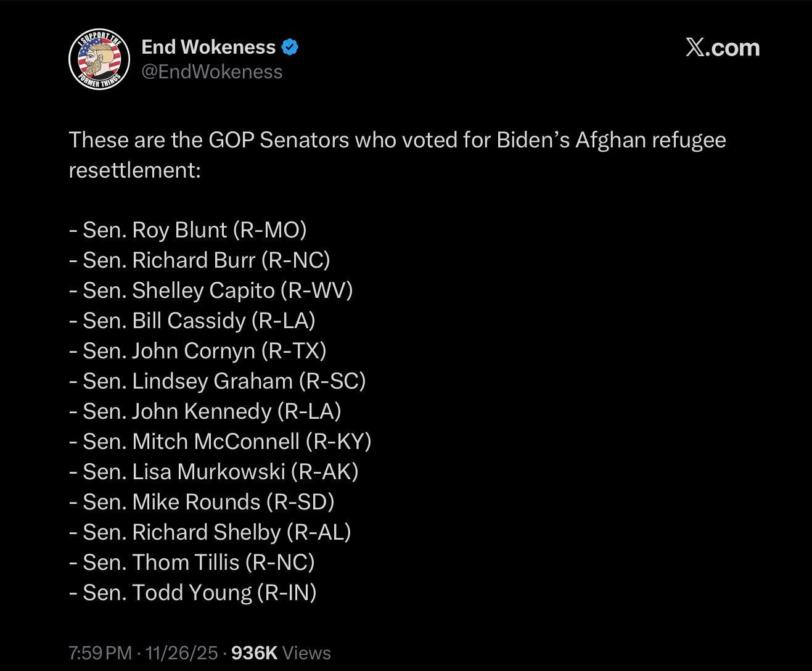Select the Sen. Lisa Murkowski line
This screenshot has width=812, height=671.
coord(214,471)
